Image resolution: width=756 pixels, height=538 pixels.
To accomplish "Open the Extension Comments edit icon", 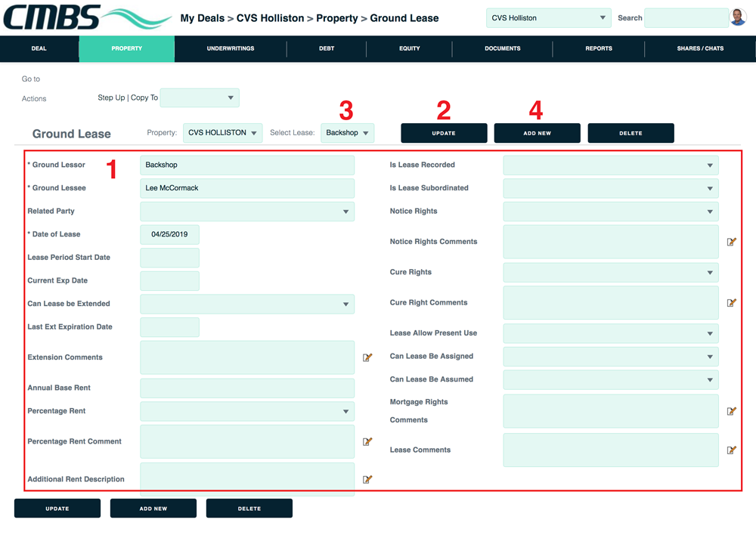I will point(367,357).
